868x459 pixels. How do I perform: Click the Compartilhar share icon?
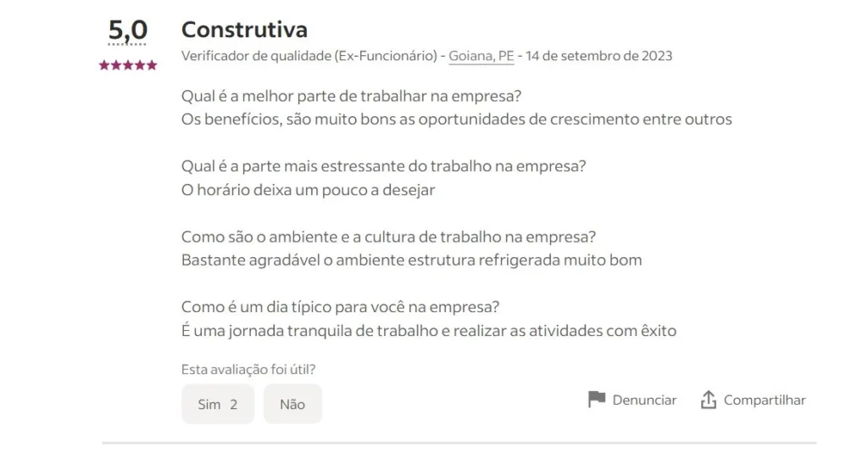pyautogui.click(x=709, y=399)
